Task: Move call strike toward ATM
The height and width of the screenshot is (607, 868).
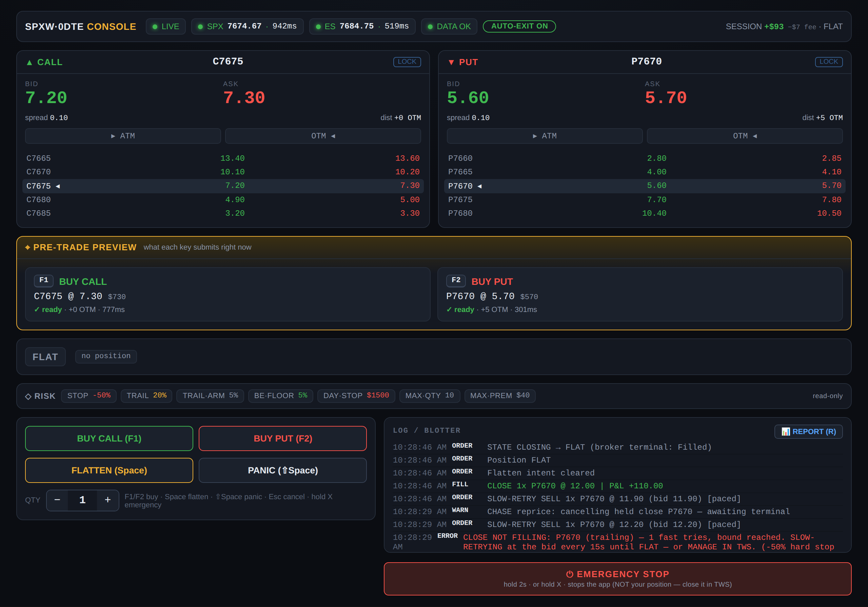Action: 123,136
